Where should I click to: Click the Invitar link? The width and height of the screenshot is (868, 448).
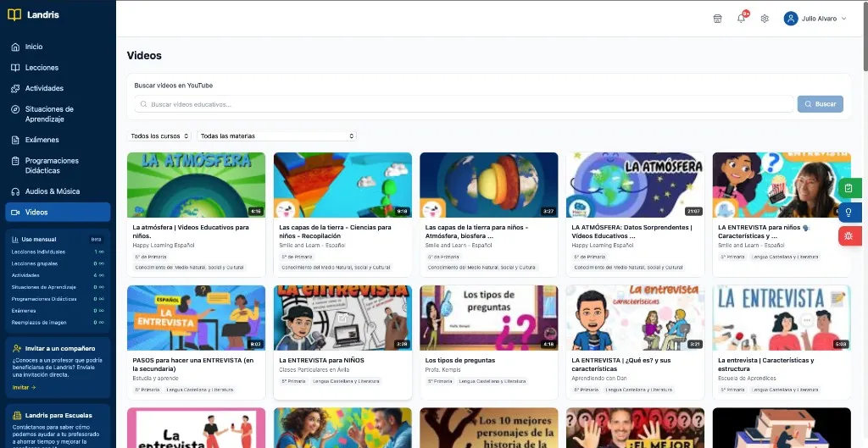(x=24, y=388)
